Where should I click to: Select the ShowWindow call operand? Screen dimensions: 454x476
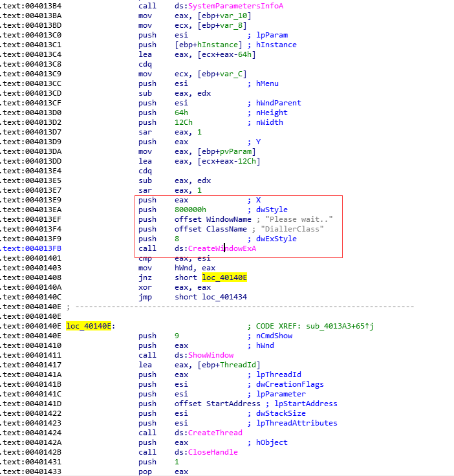210,355
